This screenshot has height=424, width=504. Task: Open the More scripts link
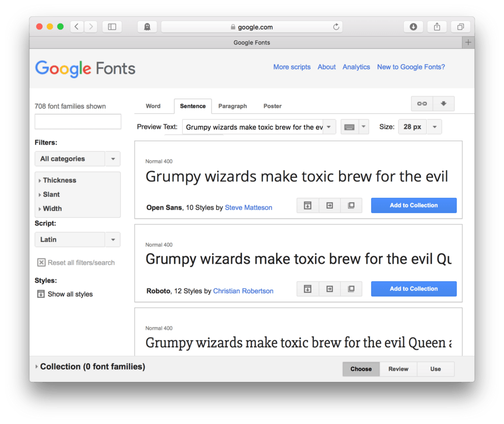pos(292,67)
